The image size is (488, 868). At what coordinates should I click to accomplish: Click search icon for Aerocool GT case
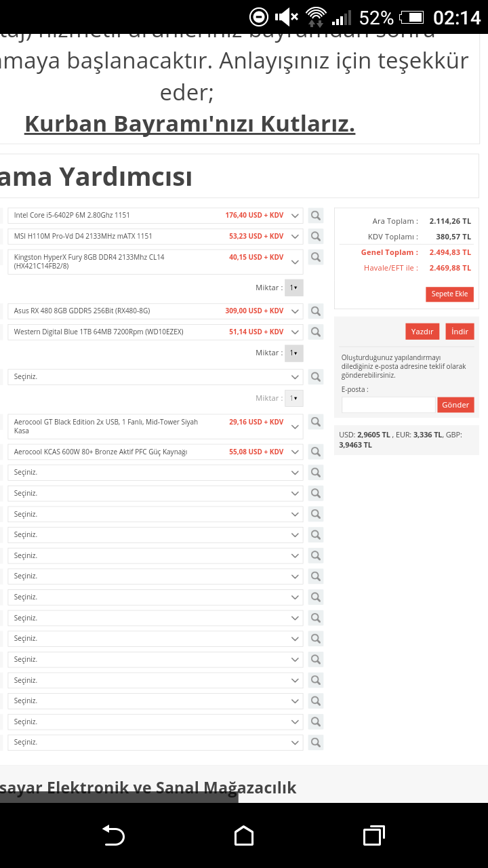(x=316, y=422)
